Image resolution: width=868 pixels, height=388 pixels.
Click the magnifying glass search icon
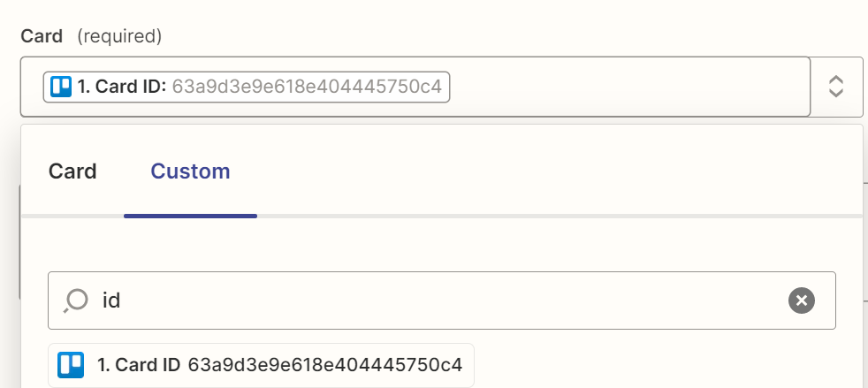76,301
